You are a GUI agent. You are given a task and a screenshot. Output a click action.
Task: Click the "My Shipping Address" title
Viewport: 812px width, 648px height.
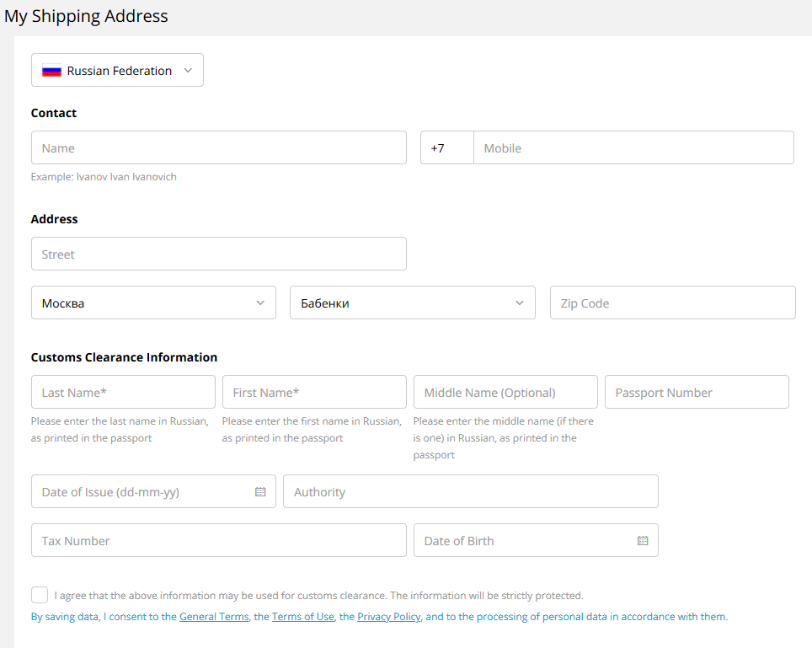[86, 16]
